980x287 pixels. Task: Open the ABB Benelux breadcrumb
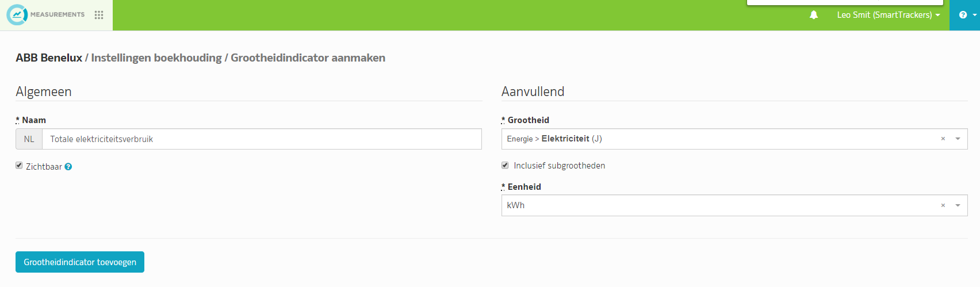click(x=49, y=58)
